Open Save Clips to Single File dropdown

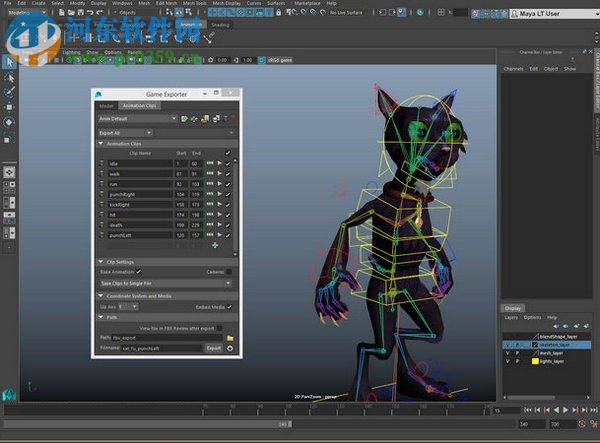[x=166, y=283]
